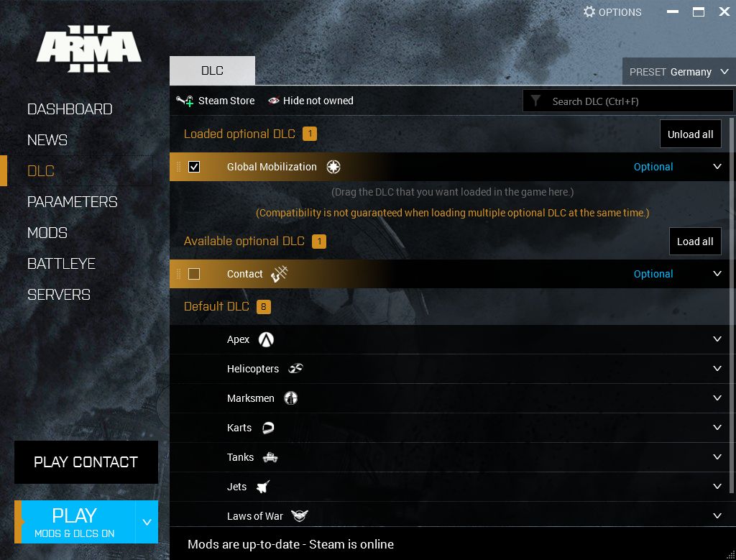Click the Mods are up-to-date status text

tap(290, 544)
